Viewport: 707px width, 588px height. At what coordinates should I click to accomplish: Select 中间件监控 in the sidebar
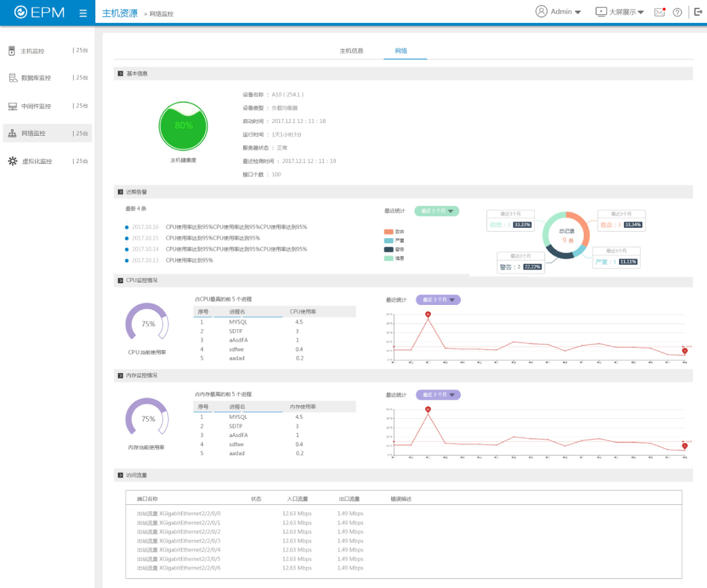(x=47, y=106)
